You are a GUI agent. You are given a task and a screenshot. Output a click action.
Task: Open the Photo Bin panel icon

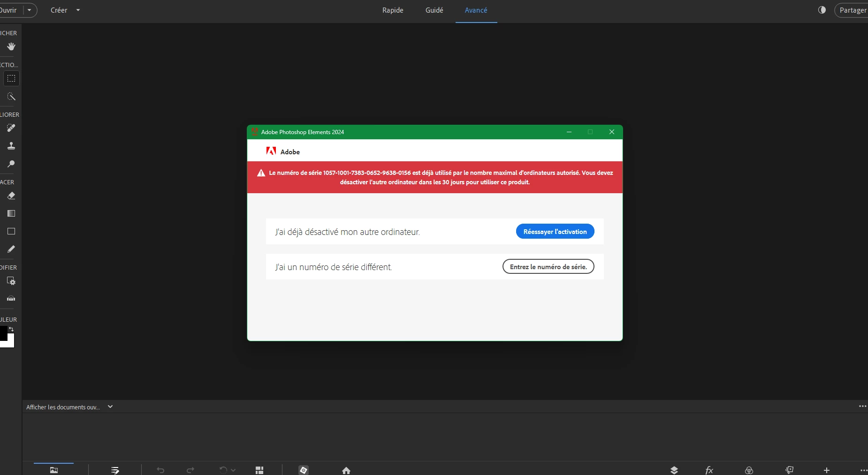point(54,470)
